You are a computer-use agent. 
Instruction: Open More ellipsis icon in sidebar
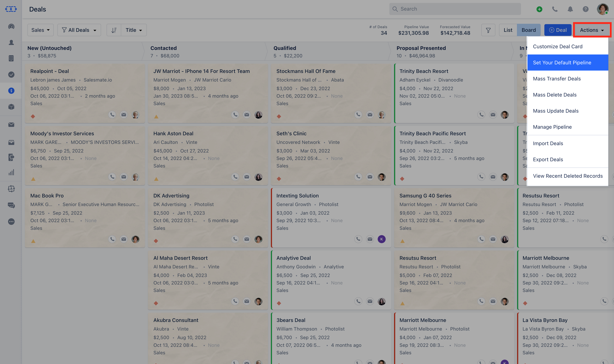(x=11, y=222)
